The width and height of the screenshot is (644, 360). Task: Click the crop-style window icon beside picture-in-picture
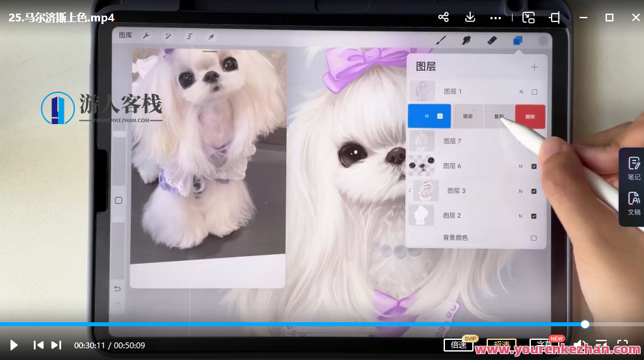pyautogui.click(x=554, y=18)
